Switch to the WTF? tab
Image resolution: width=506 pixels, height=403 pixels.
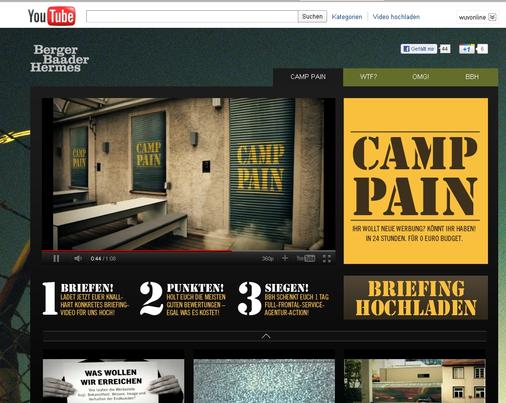tap(368, 77)
